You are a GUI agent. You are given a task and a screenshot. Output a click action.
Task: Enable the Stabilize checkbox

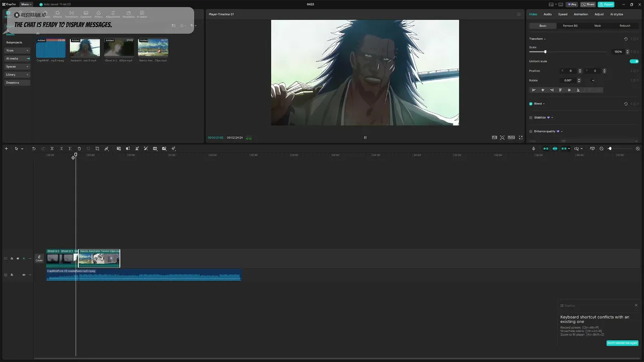531,118
